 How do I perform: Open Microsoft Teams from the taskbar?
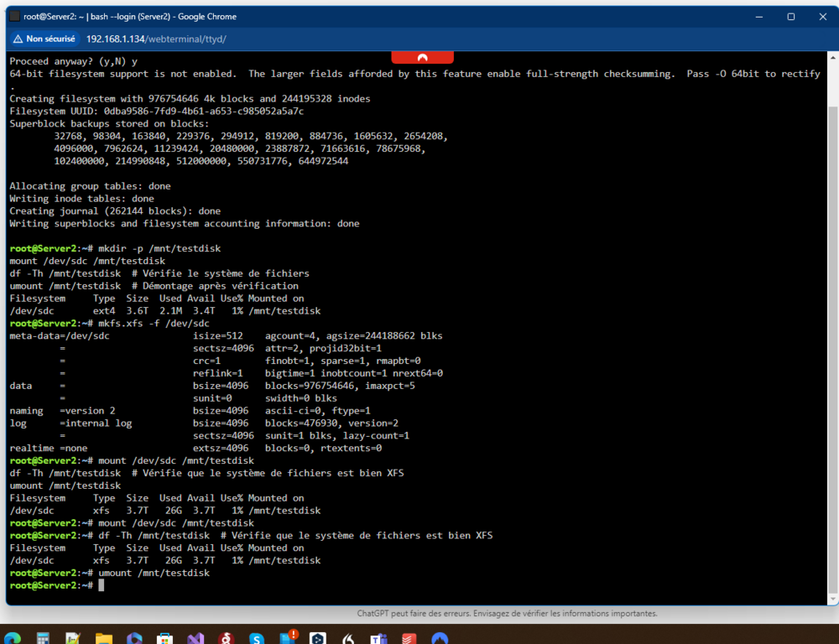[379, 638]
